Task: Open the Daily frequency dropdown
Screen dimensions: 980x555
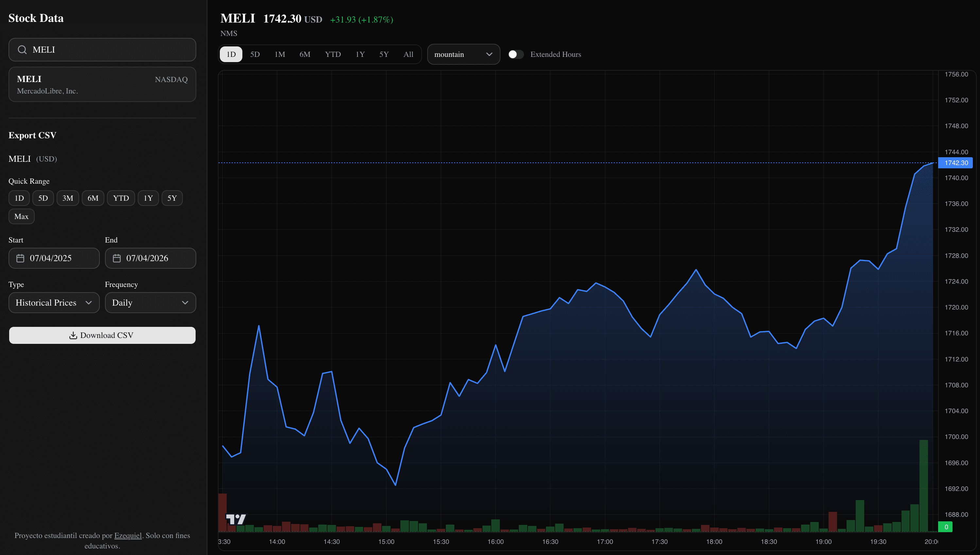Action: [x=150, y=303]
